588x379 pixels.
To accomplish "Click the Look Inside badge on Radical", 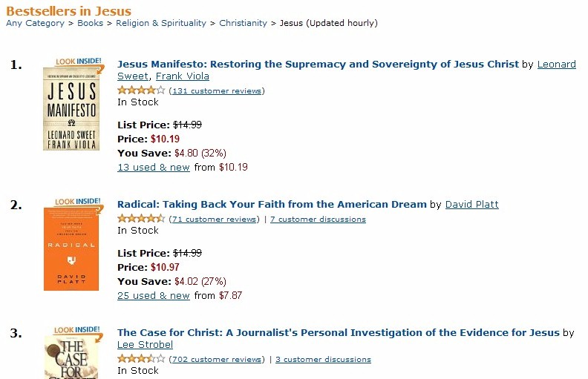I will [x=79, y=202].
